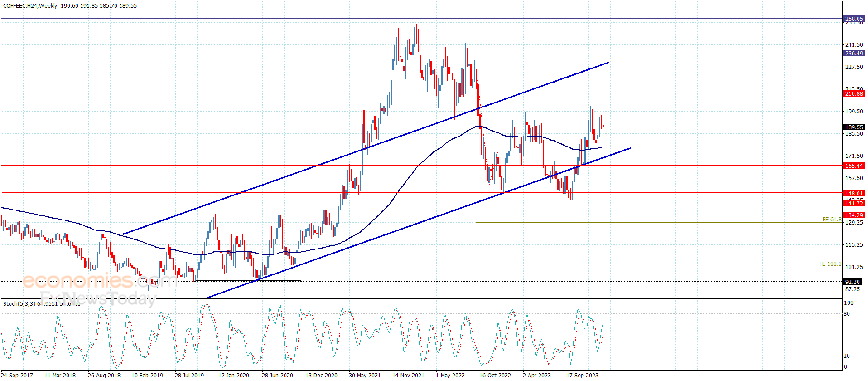Select the FE 61.8 Fibonacci label
The height and width of the screenshot is (381, 868).
[832, 220]
